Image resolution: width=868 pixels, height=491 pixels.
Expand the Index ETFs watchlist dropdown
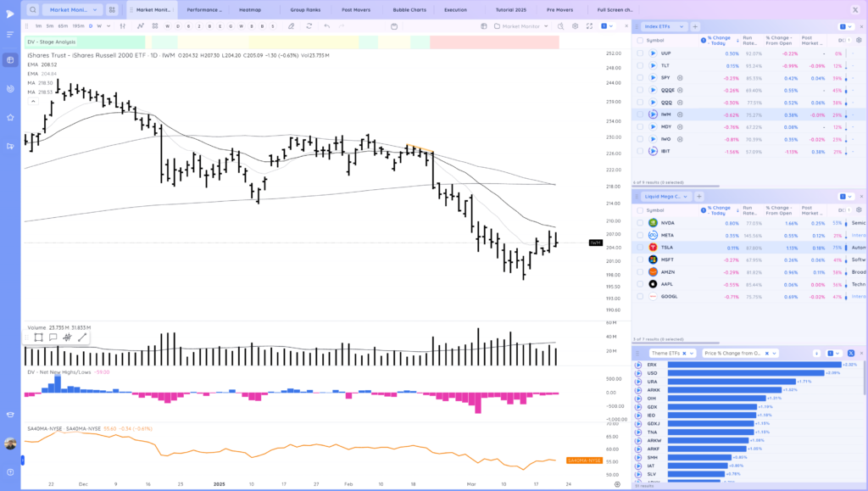pos(682,26)
